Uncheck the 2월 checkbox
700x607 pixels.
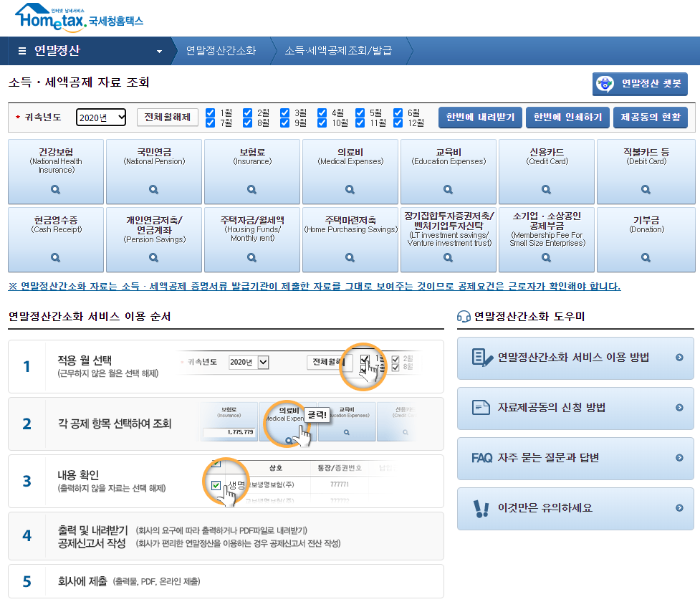click(x=247, y=113)
